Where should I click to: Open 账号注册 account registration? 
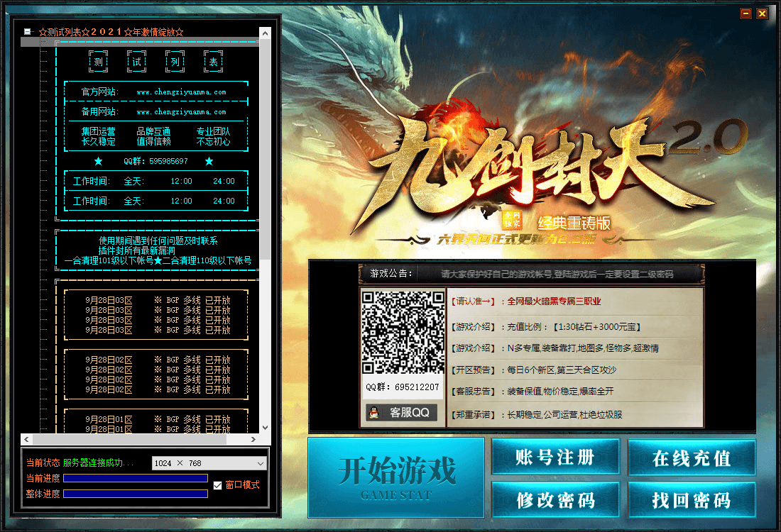click(555, 458)
